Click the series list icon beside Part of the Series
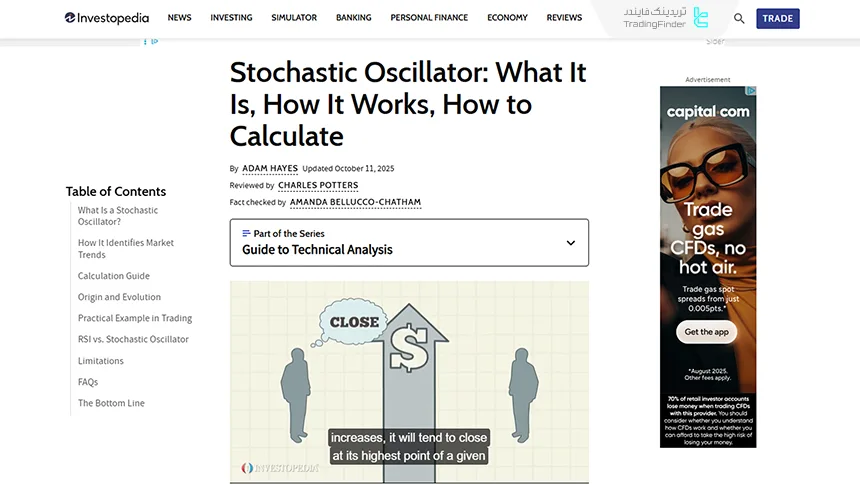The height and width of the screenshot is (484, 860). [x=247, y=233]
